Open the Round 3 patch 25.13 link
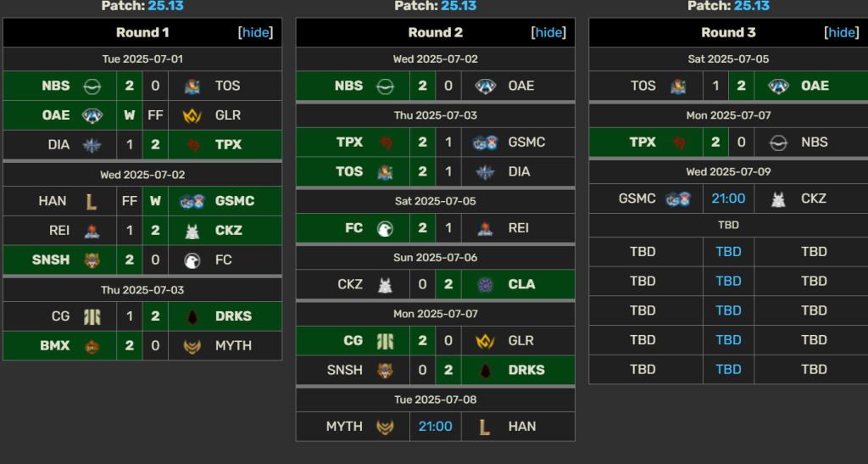 751,6
